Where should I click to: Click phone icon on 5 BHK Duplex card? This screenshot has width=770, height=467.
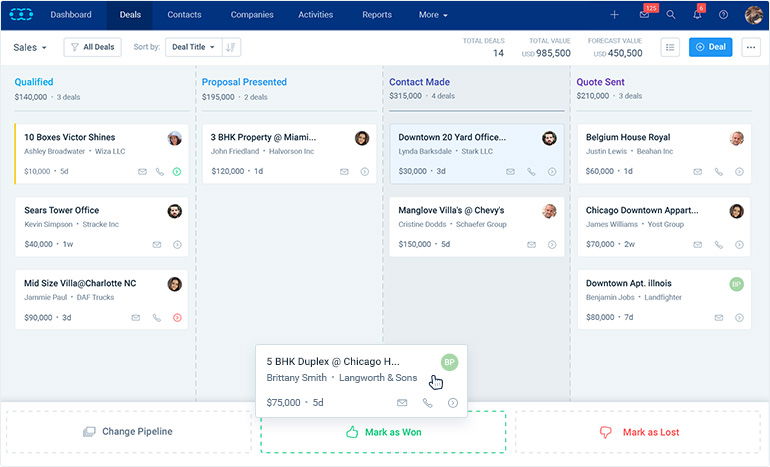click(428, 403)
